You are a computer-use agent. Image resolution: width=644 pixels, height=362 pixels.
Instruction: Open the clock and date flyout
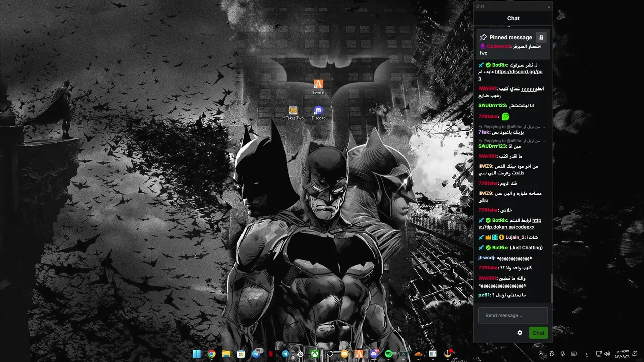coord(622,354)
